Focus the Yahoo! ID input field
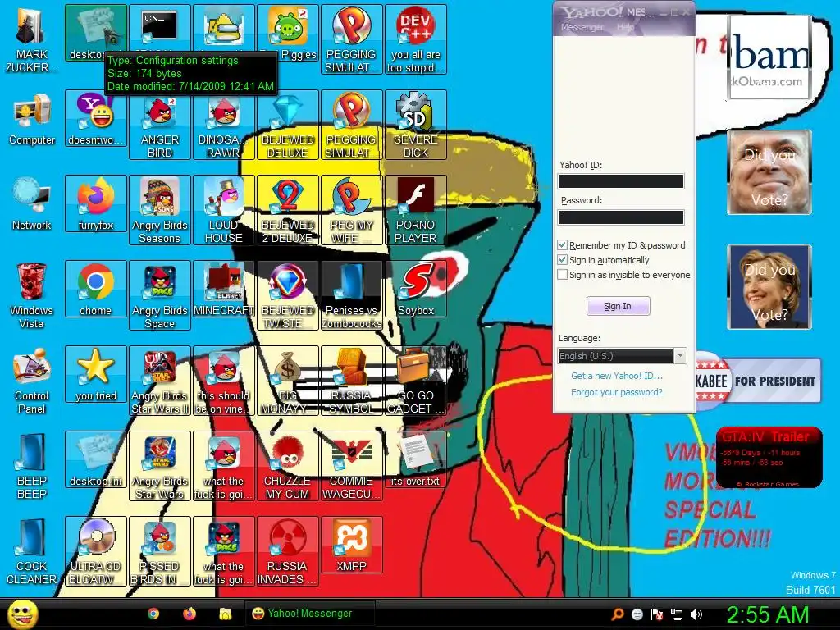Viewport: 840px width, 630px height. click(621, 181)
